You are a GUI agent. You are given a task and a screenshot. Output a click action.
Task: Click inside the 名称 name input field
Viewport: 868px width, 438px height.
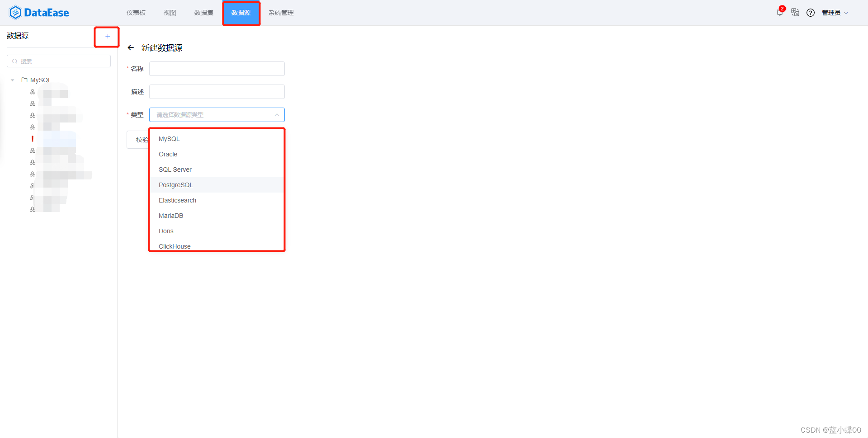pos(217,69)
